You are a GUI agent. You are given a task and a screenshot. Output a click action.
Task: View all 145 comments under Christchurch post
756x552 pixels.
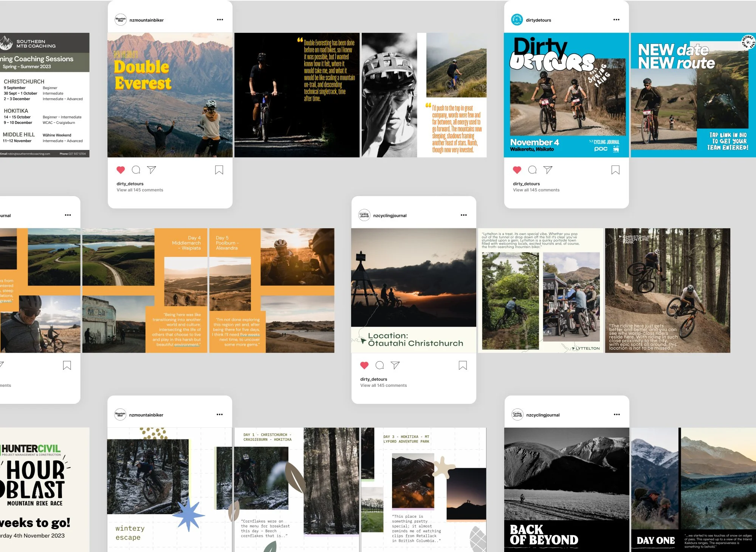click(x=383, y=385)
